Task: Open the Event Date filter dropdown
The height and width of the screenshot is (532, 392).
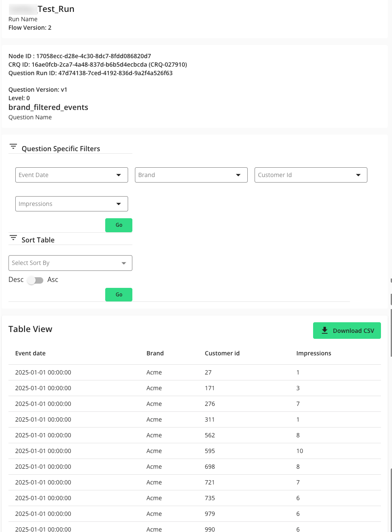Action: [x=71, y=175]
